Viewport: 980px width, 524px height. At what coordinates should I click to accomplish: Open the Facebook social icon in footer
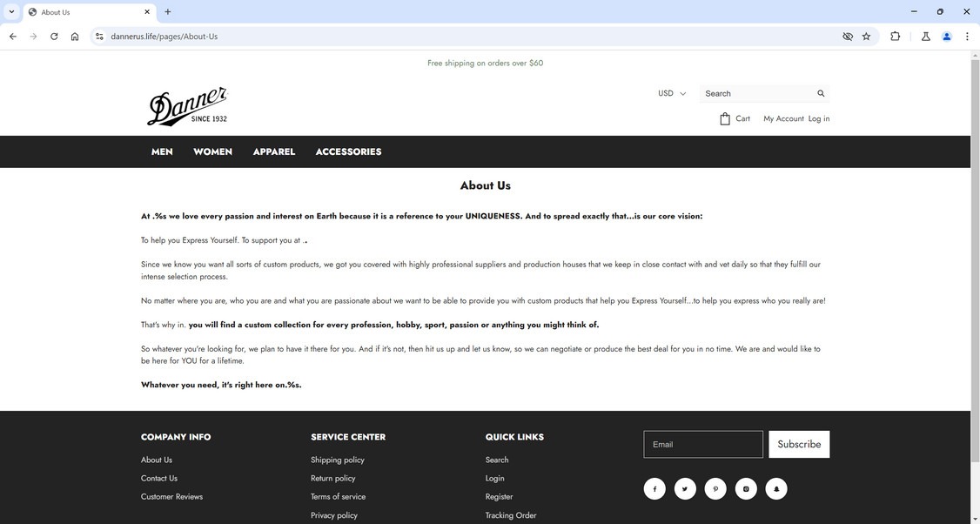[654, 489]
